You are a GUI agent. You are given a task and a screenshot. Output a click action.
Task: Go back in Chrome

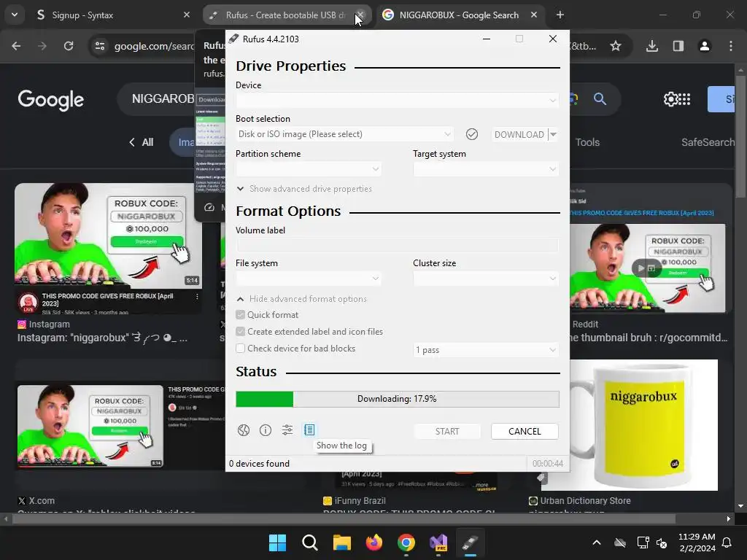point(16,46)
